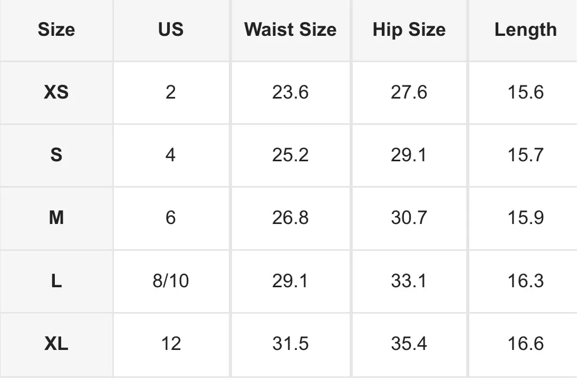This screenshot has height=380, width=588.
Task: Select US size 12 cell
Action: point(171,344)
